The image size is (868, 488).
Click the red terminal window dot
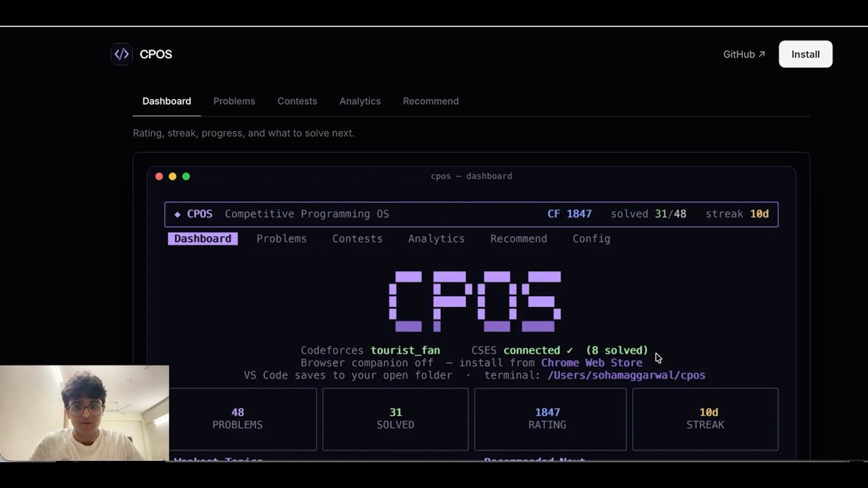coord(159,176)
